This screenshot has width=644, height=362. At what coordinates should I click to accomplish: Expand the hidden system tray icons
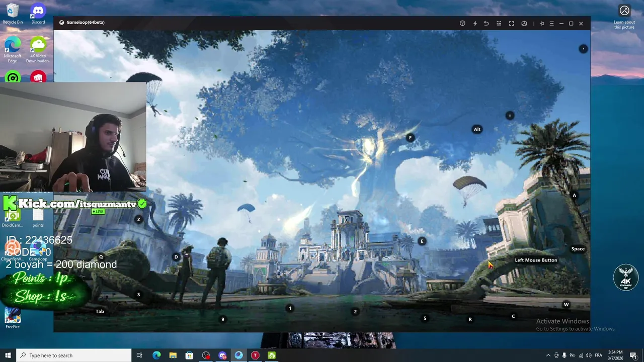pos(548,355)
